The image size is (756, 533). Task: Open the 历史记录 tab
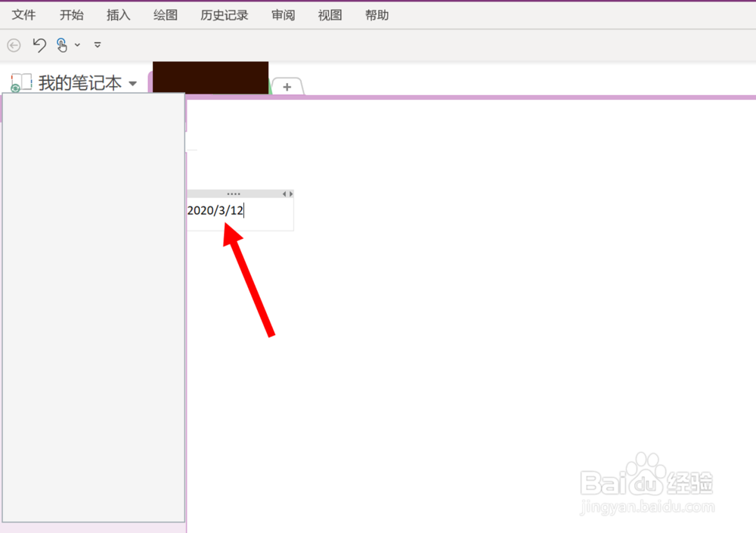[x=225, y=15]
